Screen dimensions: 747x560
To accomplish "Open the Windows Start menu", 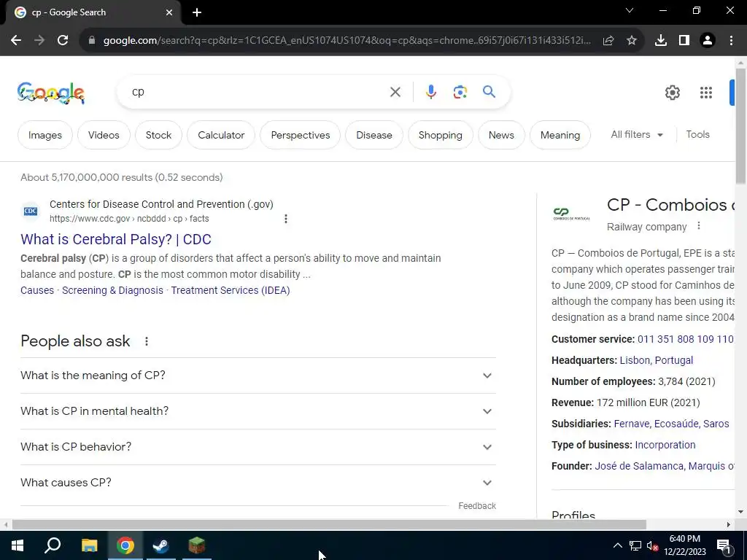I will [x=18, y=545].
